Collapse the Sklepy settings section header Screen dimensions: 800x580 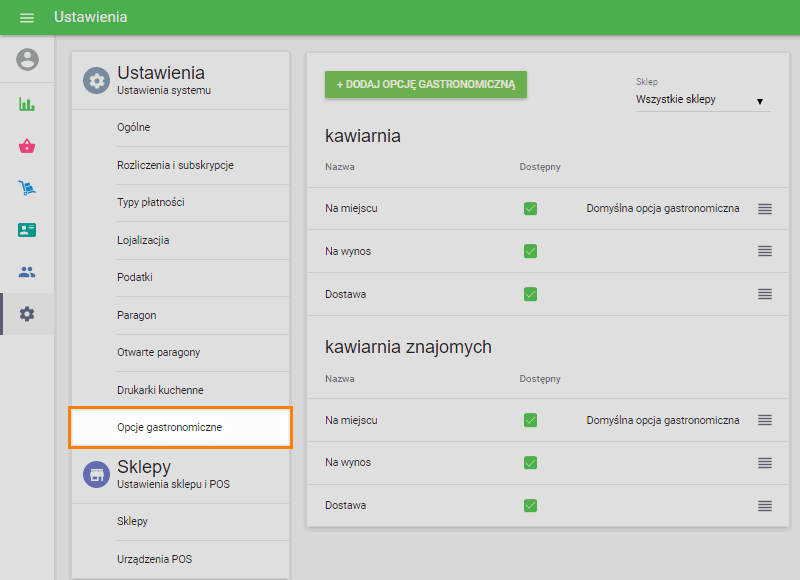pyautogui.click(x=180, y=475)
